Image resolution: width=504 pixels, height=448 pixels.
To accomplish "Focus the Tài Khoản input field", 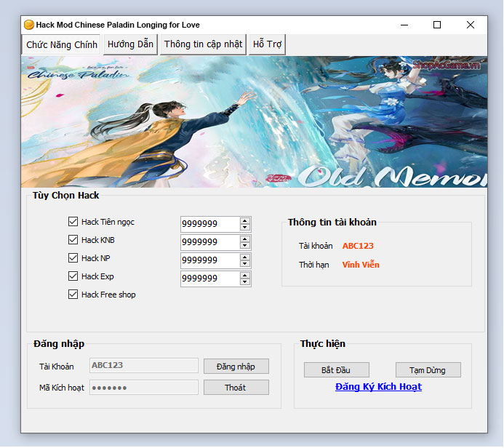I will [144, 365].
